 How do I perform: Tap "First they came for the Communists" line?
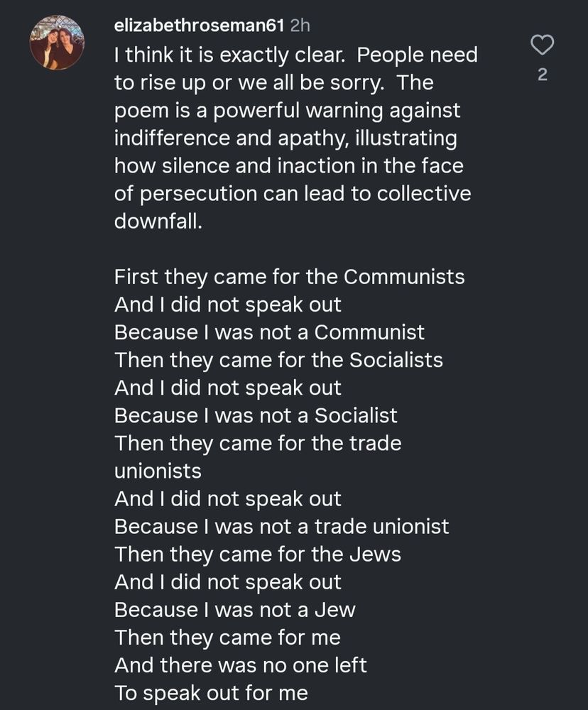pos(290,277)
